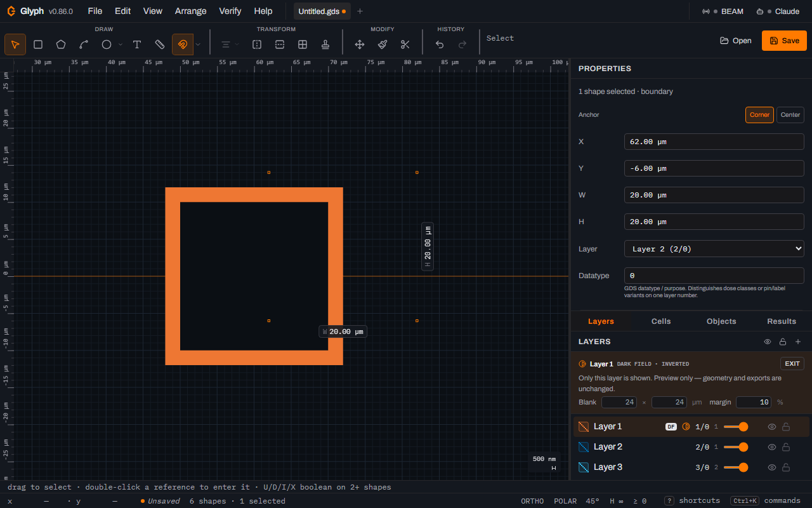812x508 pixels.
Task: Toggle Layer 1 dark field invert icon
Action: pos(686,427)
